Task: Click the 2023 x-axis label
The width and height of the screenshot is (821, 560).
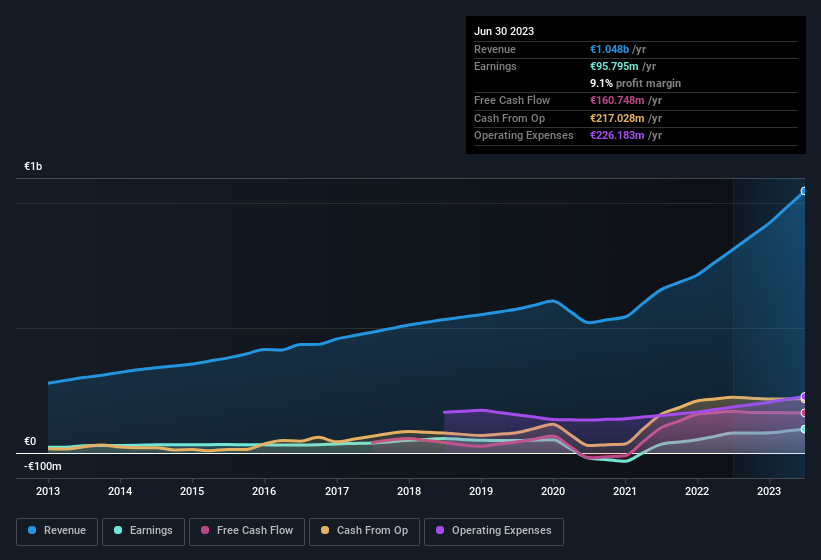Action: 769,491
